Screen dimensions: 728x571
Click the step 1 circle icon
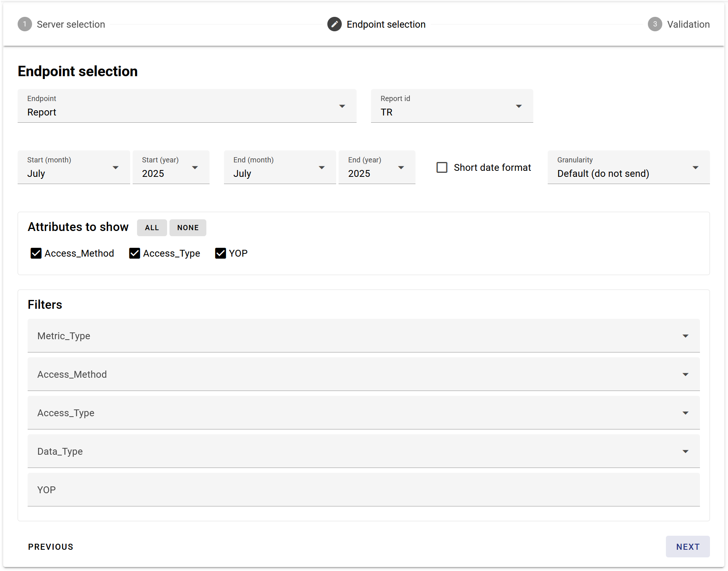pos(25,24)
